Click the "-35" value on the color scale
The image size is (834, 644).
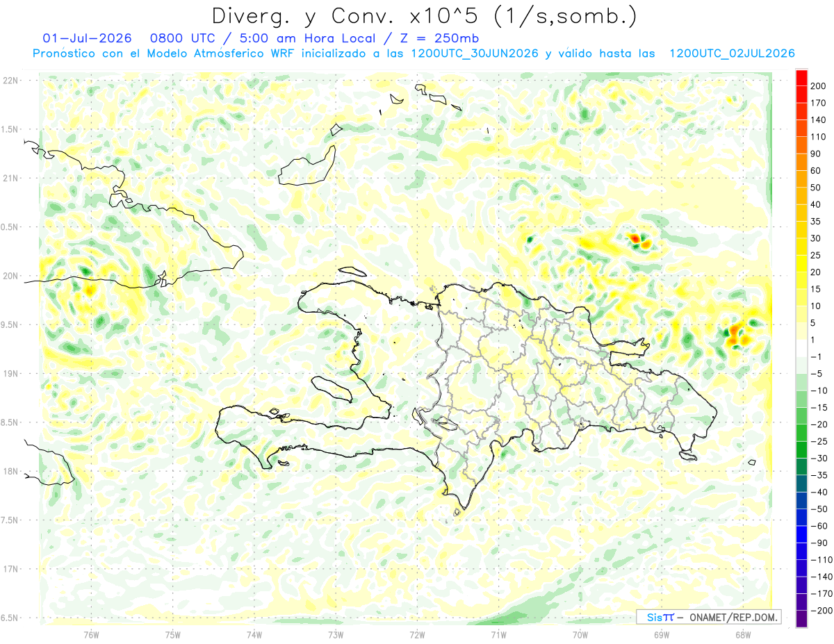(x=818, y=475)
